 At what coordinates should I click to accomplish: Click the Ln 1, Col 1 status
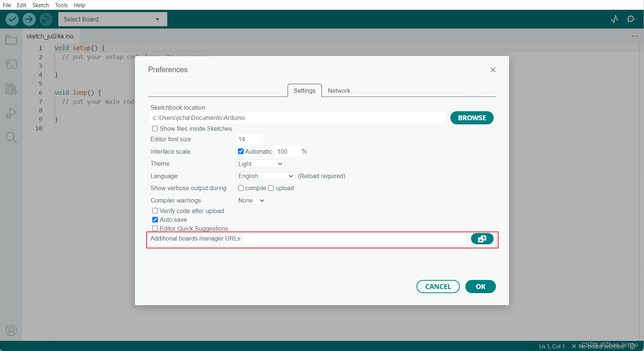[552, 346]
